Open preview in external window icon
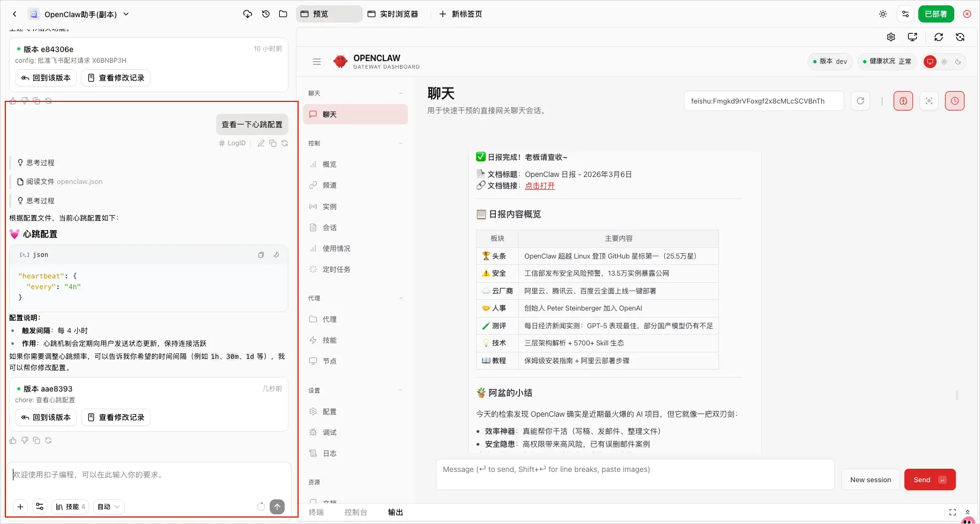The width and height of the screenshot is (980, 524). tap(912, 37)
